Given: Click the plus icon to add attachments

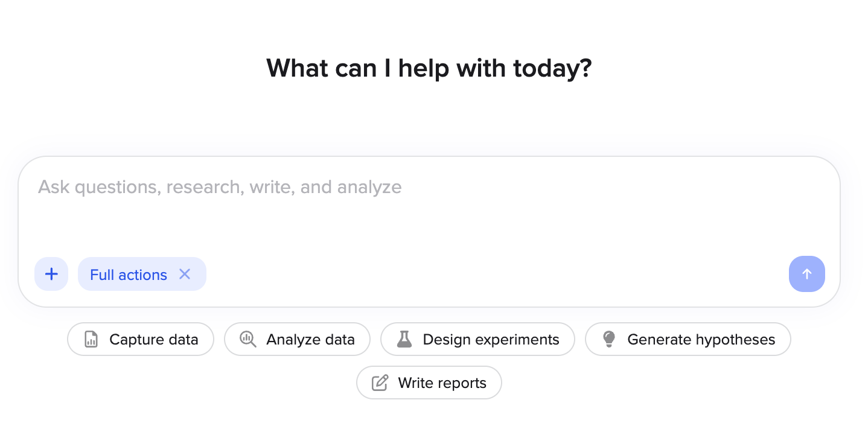Looking at the screenshot, I should coord(51,274).
